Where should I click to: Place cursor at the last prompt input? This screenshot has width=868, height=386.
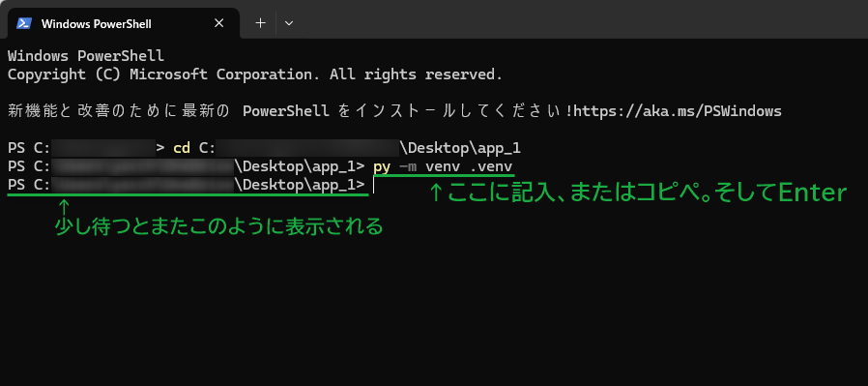tap(375, 185)
